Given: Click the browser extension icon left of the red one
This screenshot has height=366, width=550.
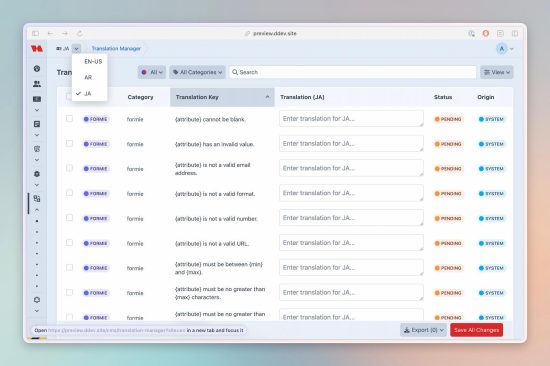Looking at the screenshot, I should click(471, 33).
